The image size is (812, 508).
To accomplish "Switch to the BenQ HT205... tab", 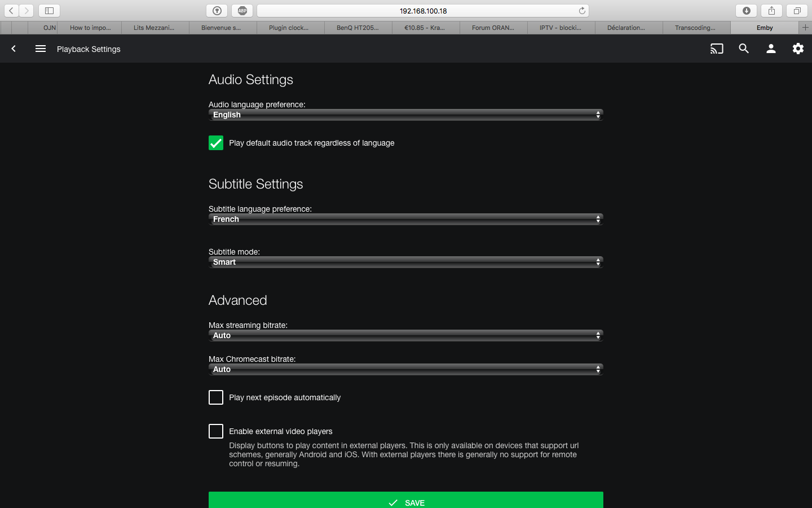I will pos(358,28).
